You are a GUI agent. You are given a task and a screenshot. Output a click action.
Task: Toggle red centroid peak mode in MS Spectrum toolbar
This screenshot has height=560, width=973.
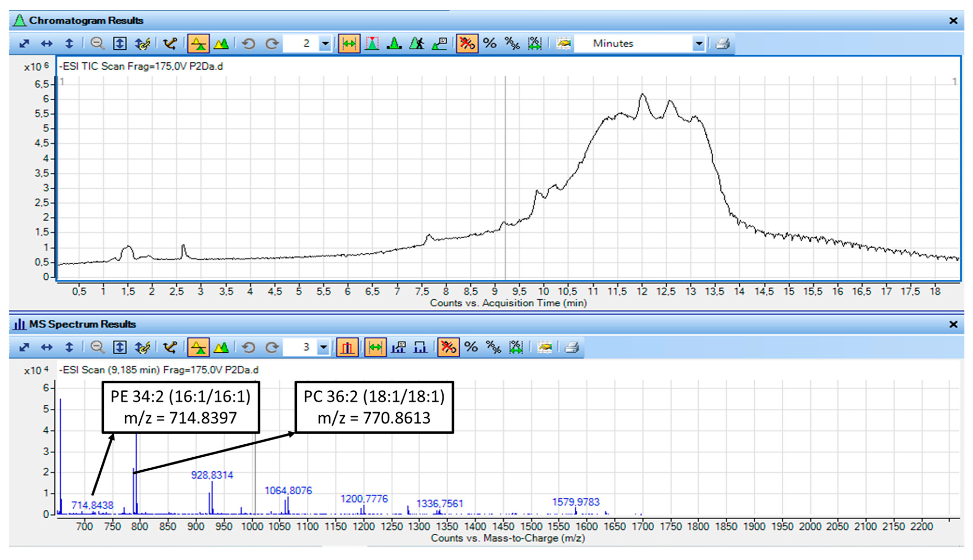347,347
